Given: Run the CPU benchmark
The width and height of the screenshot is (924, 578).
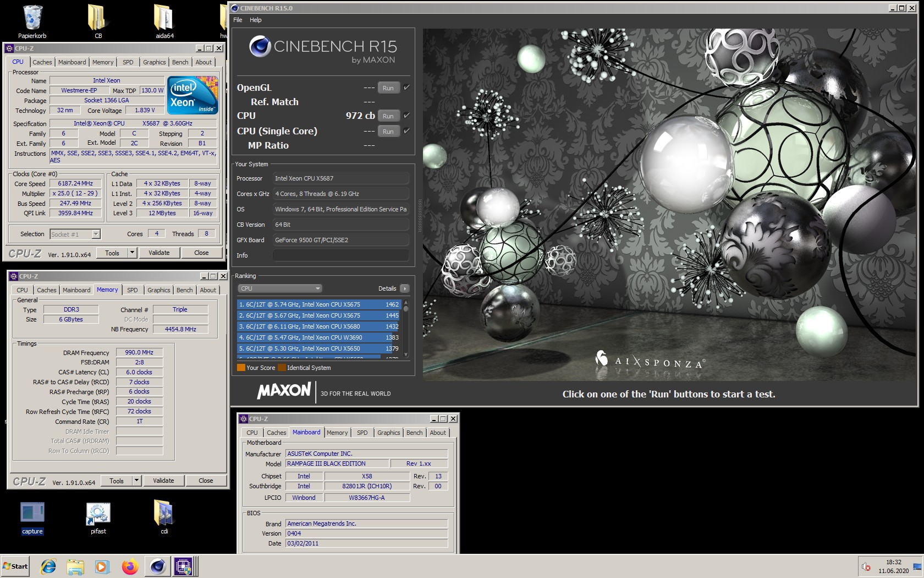Looking at the screenshot, I should tap(388, 116).
